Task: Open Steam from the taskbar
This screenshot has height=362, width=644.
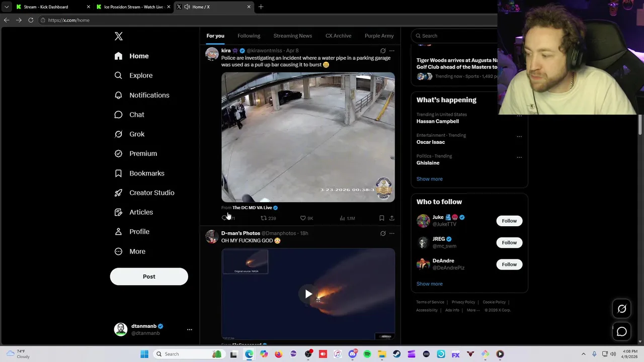Action: pyautogui.click(x=396, y=354)
